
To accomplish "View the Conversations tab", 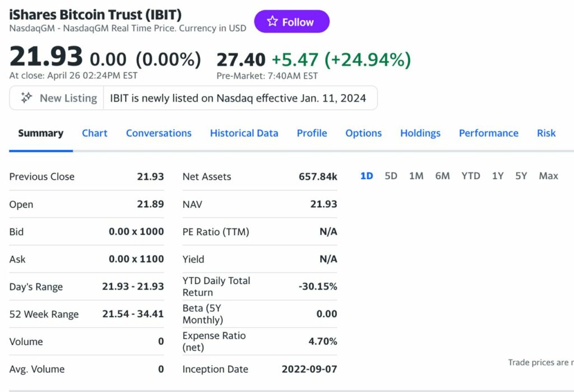I will (x=159, y=133).
